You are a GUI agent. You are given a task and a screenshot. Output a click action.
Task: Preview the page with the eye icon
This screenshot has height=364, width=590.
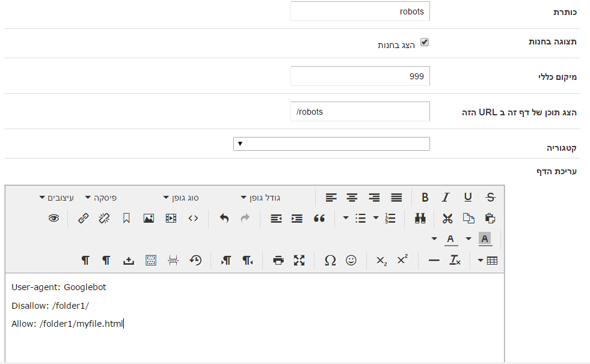pos(54,219)
